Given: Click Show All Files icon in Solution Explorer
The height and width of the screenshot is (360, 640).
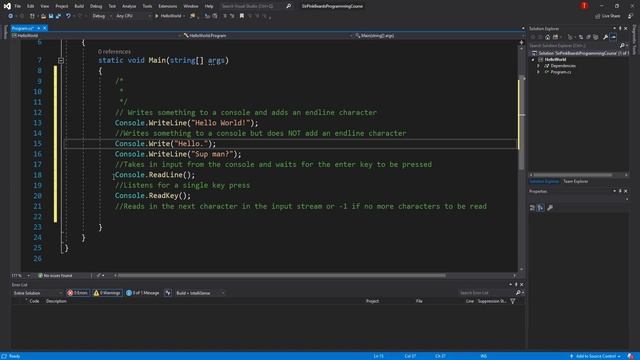Looking at the screenshot, I should tap(595, 37).
